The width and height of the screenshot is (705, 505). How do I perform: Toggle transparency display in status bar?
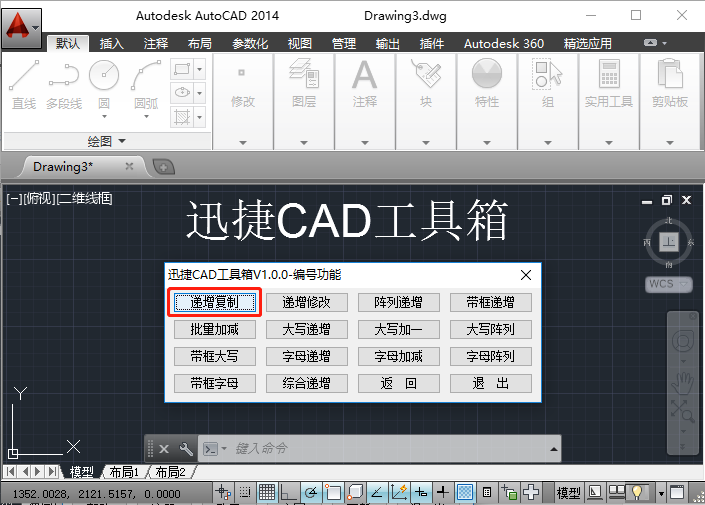coord(465,492)
